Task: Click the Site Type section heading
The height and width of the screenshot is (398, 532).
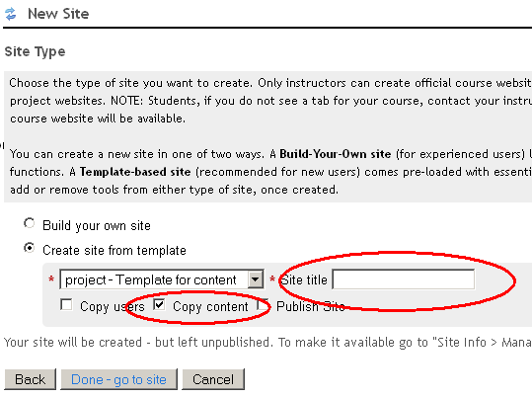Action: tap(35, 51)
